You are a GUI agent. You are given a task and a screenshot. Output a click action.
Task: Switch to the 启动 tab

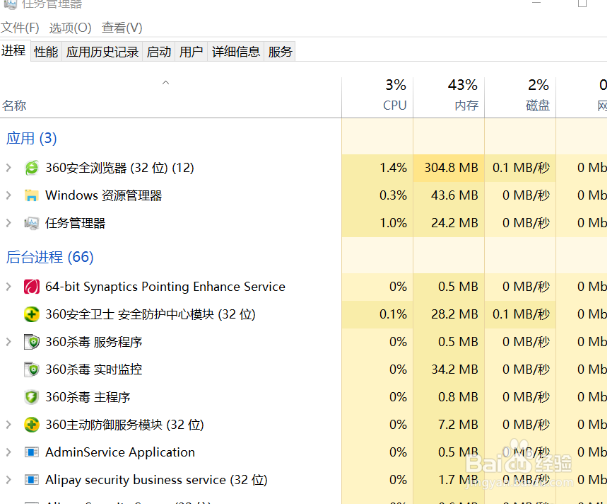[159, 51]
